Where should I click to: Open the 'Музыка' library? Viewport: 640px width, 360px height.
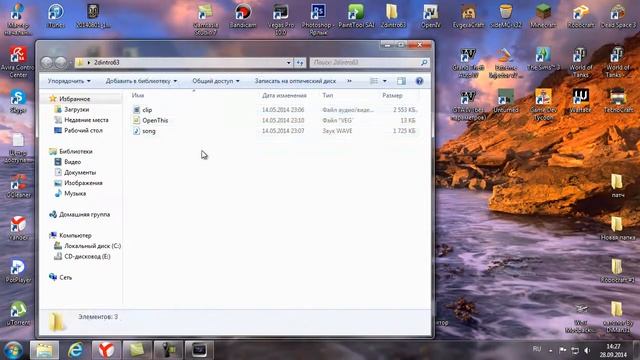point(75,193)
